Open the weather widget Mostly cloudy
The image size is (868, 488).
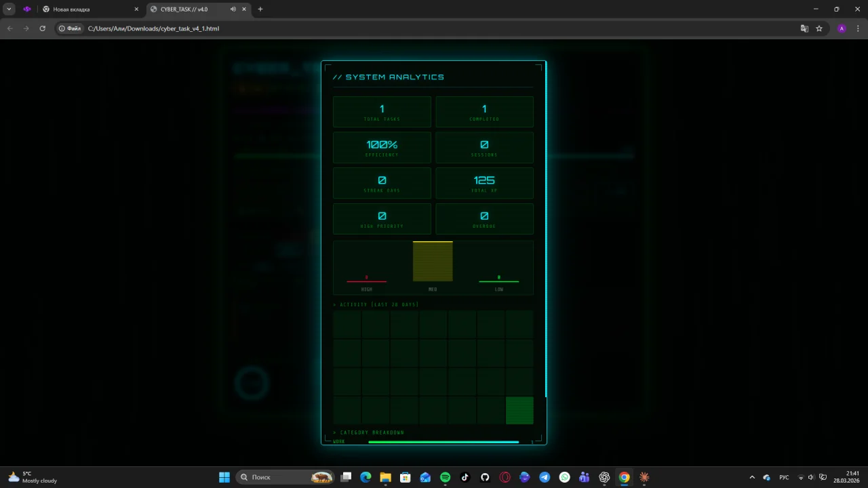pyautogui.click(x=33, y=477)
